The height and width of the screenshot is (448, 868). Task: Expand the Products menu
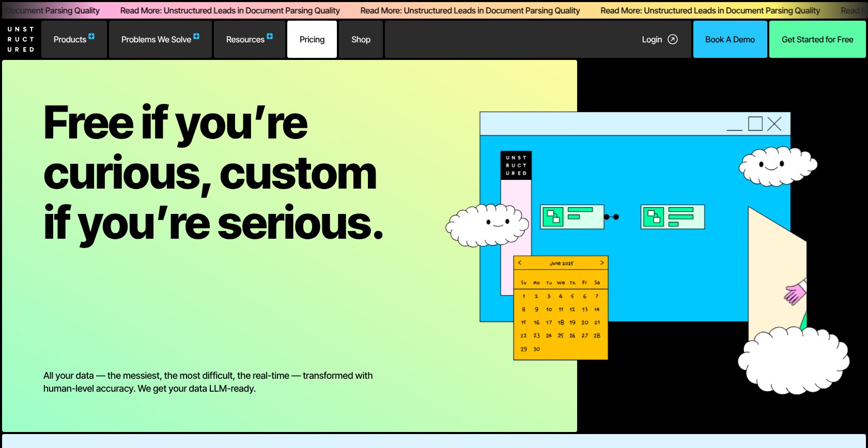coord(74,39)
